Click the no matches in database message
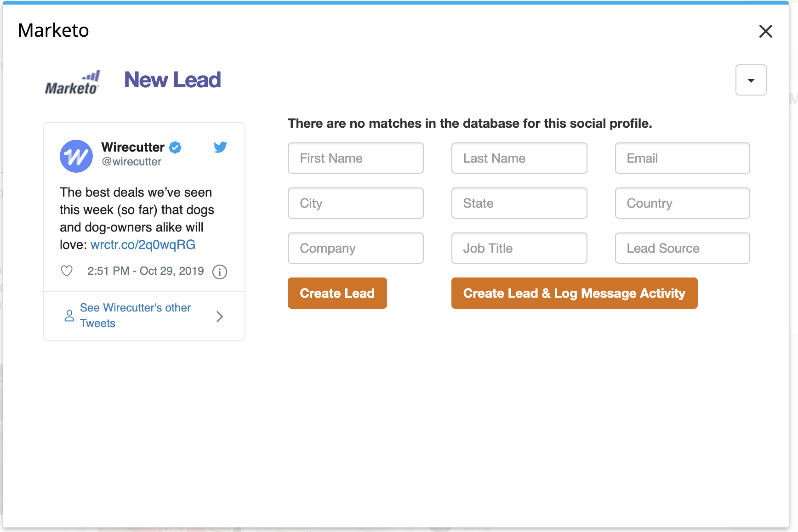This screenshot has width=798, height=532. point(470,123)
